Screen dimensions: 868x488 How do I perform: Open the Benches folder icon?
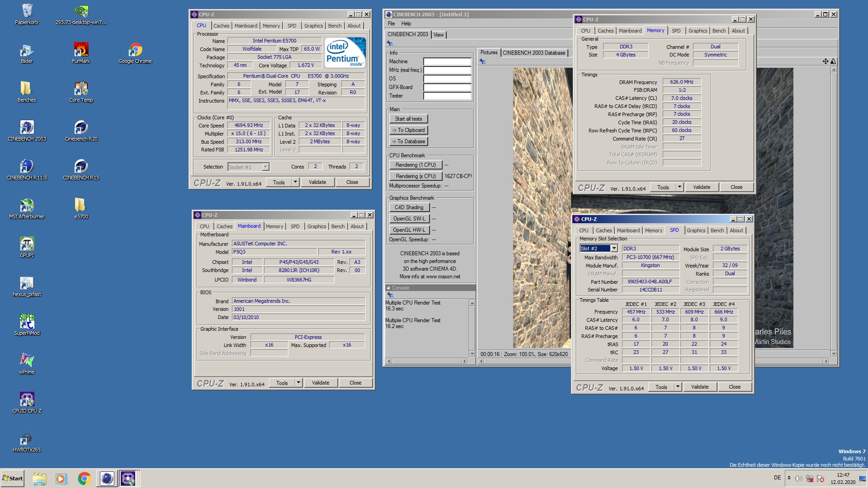(x=27, y=92)
